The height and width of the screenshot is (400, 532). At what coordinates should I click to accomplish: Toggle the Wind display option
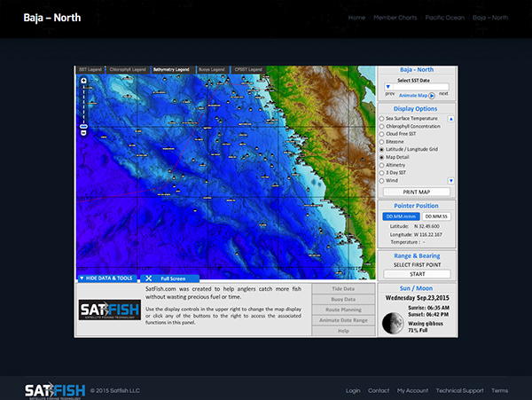(x=381, y=181)
